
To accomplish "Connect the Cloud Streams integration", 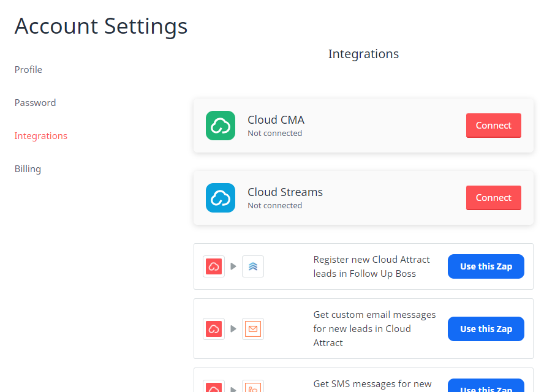I will pyautogui.click(x=494, y=198).
